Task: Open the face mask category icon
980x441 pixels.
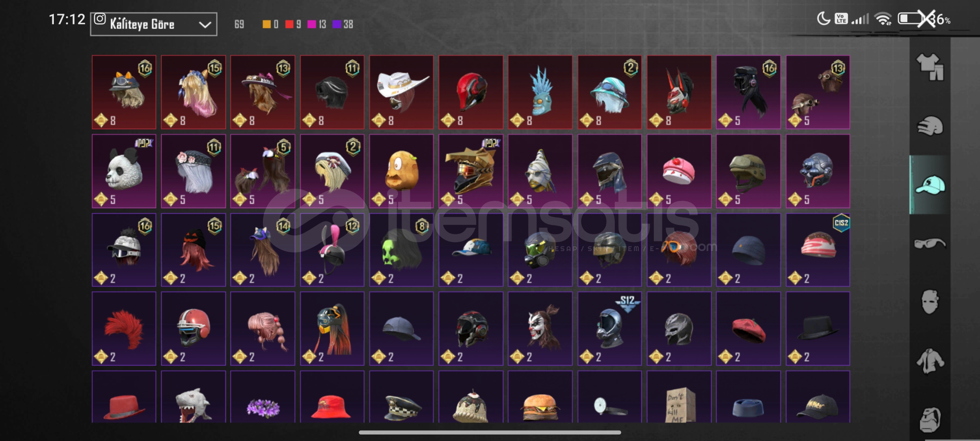Action: [x=930, y=302]
